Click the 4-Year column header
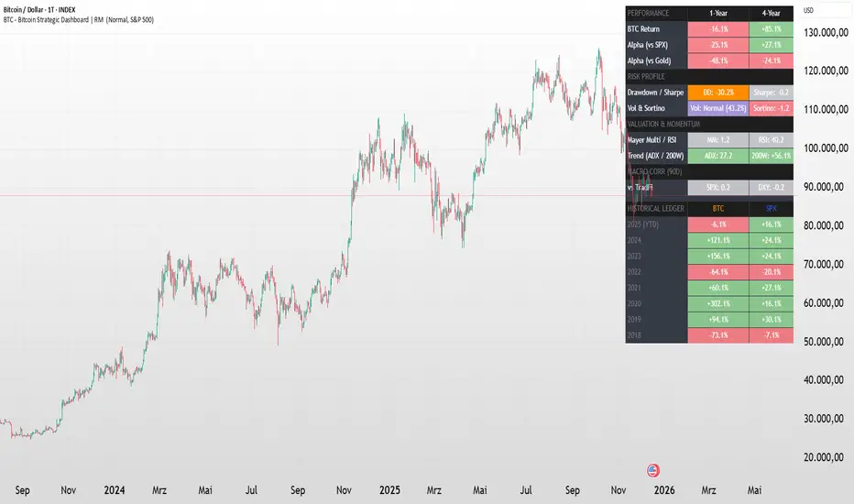 (770, 14)
